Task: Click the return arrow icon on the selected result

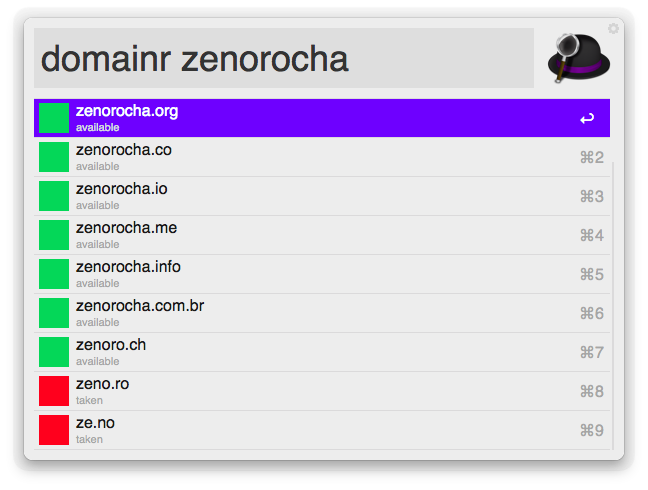Action: (587, 119)
